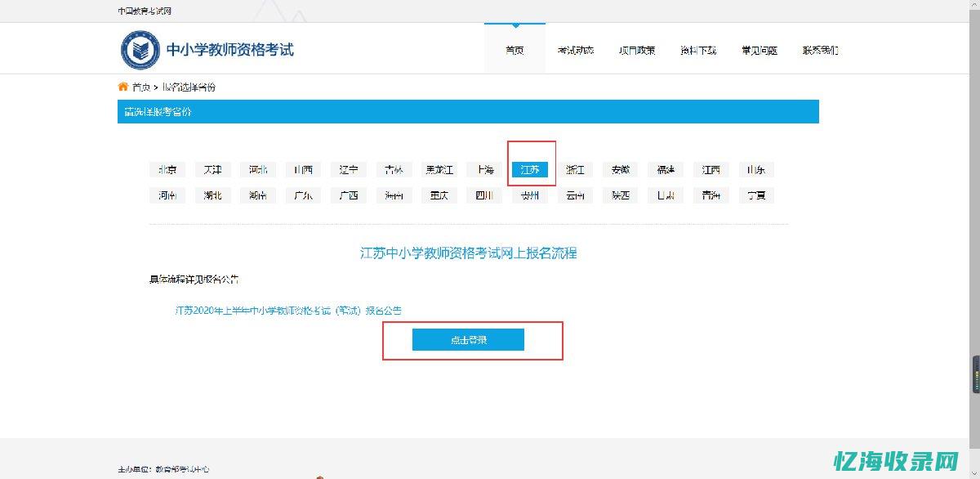
Task: Click the 教育部考试中心 footer link
Action: coord(184,469)
